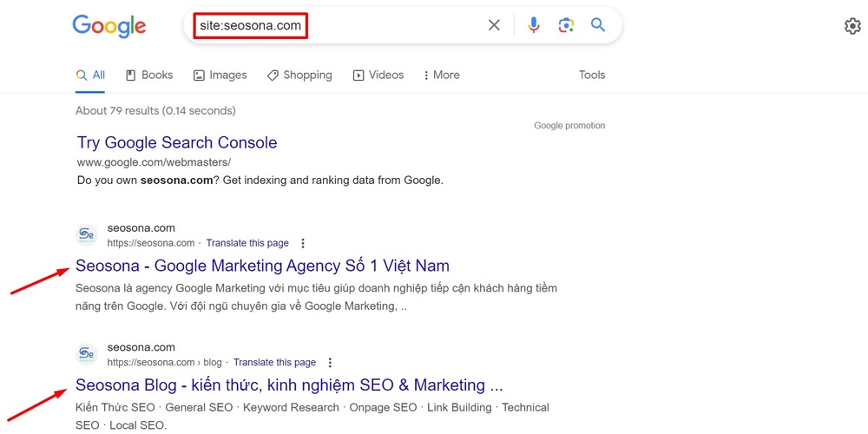Open Seosona - Google Marketing Agency result
868x434 pixels.
point(262,266)
